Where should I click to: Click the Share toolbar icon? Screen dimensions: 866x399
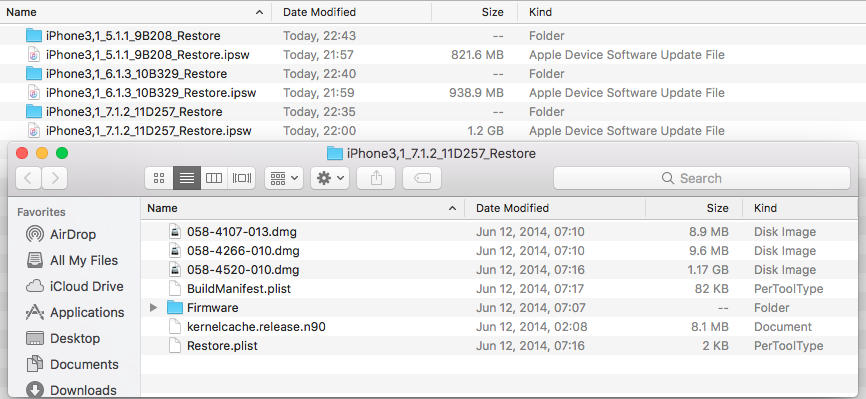click(x=376, y=178)
